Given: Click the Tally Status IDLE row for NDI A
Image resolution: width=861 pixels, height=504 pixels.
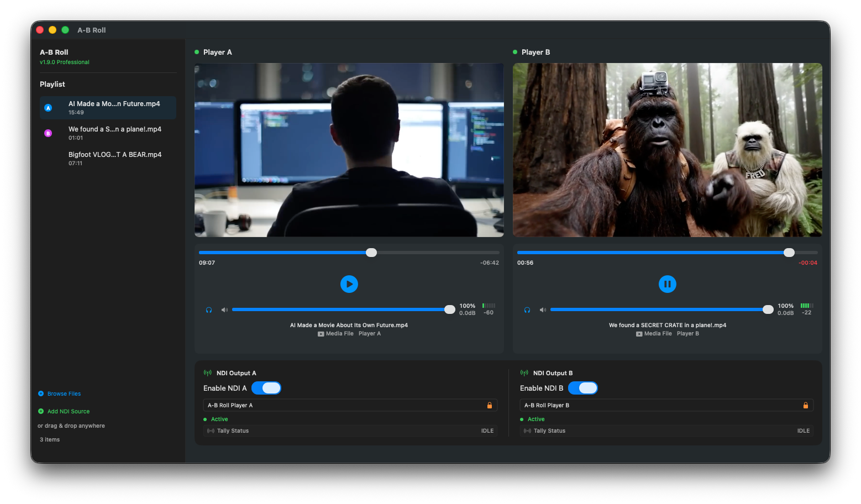Looking at the screenshot, I should 350,431.
